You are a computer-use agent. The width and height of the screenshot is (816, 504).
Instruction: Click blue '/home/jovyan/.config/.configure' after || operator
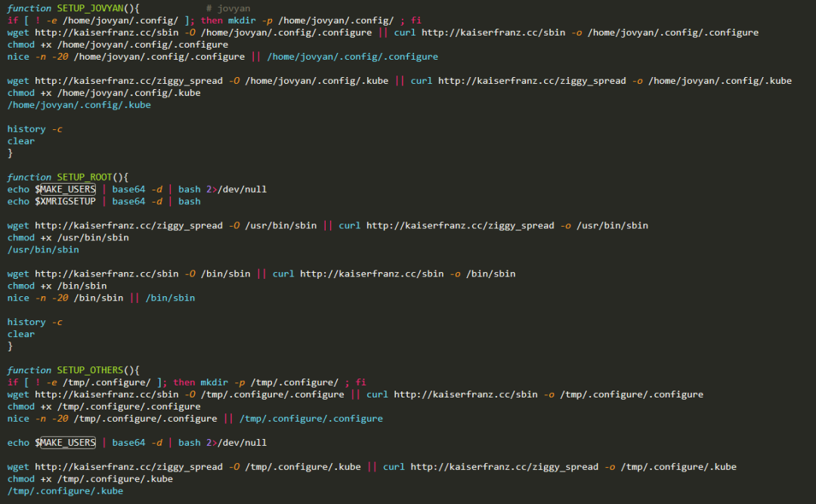(352, 56)
